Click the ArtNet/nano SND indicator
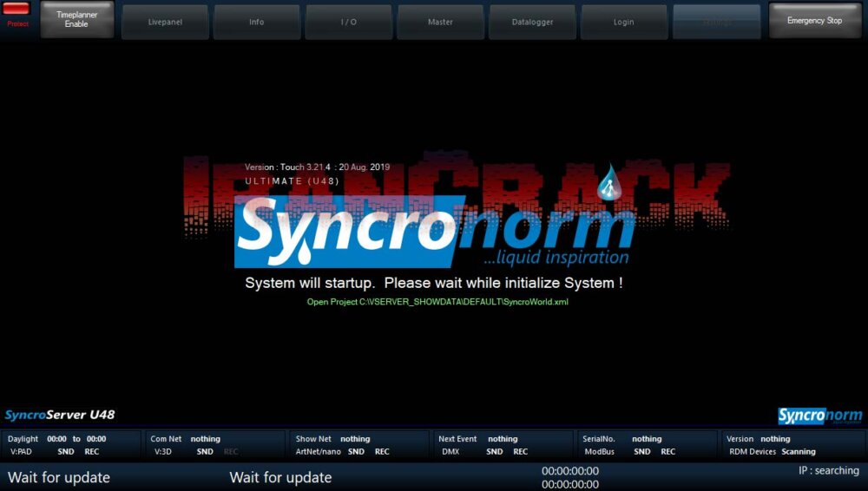 [x=356, y=452]
